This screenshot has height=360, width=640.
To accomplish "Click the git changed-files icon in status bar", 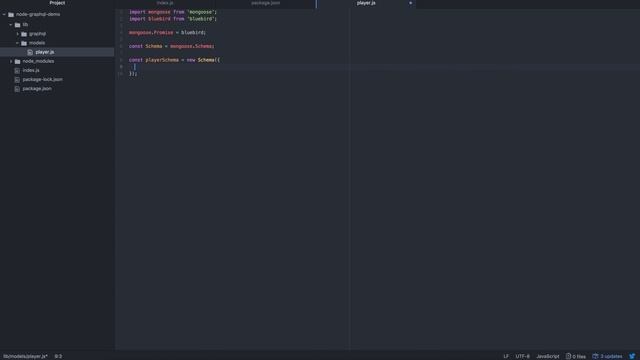I will (x=568, y=356).
